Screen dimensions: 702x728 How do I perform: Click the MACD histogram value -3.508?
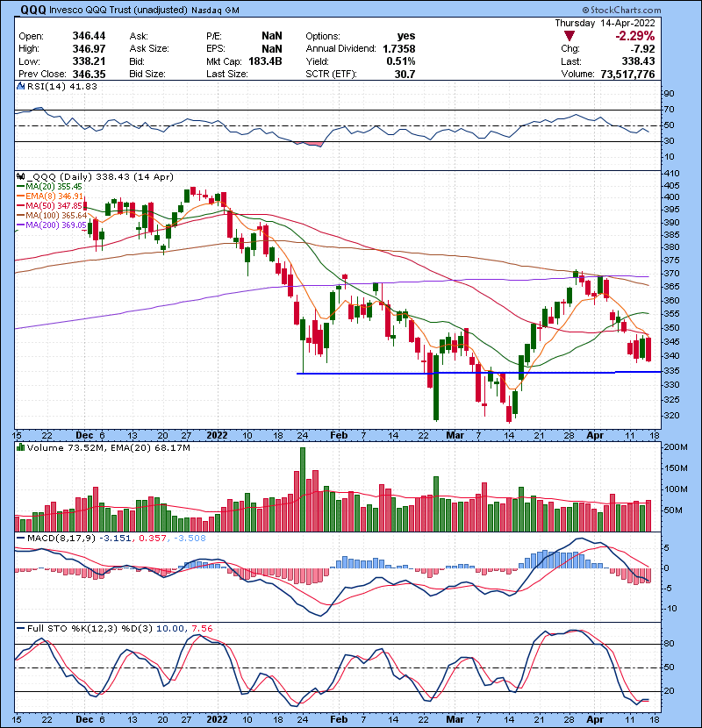click(x=190, y=539)
